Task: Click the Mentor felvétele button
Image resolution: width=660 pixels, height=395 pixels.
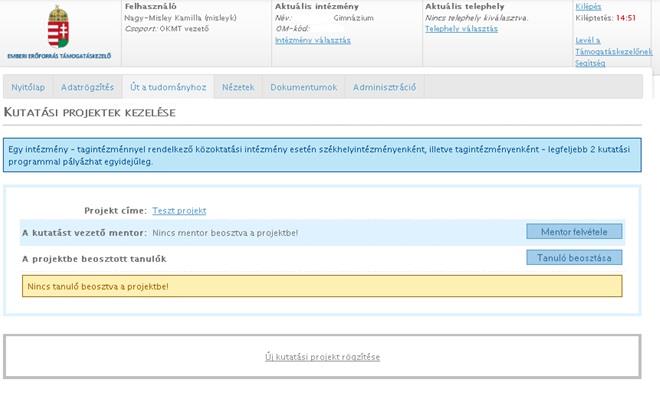Action: (x=574, y=232)
